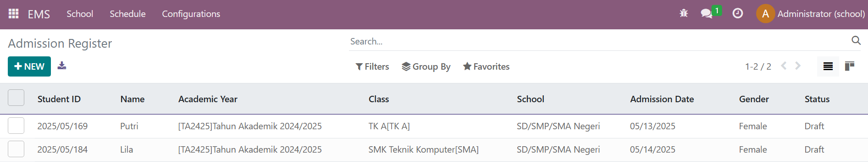Open the Favorites dropdown
Viewport: 868px width, 165px height.
pyautogui.click(x=486, y=66)
